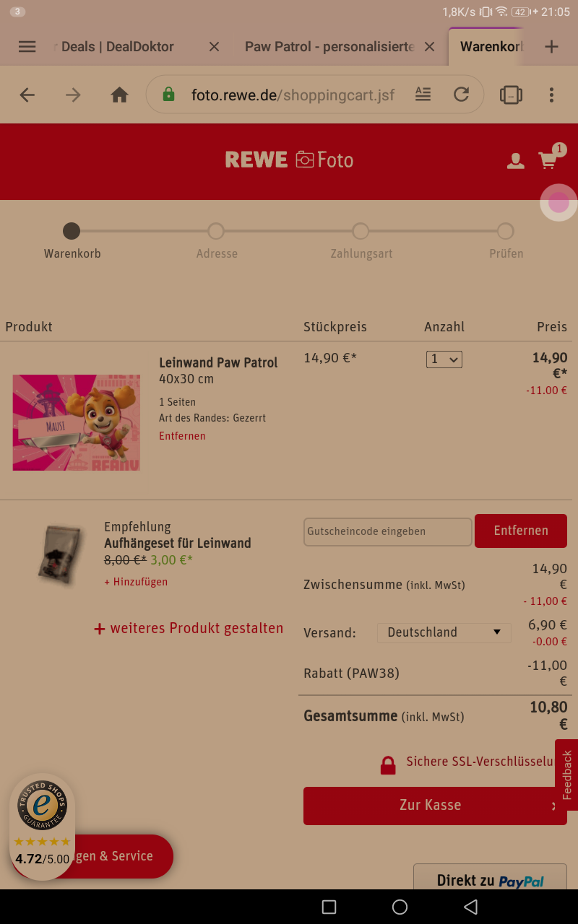Add the Aufhängeset via Hinzufügen link
The height and width of the screenshot is (924, 578).
pos(136,582)
